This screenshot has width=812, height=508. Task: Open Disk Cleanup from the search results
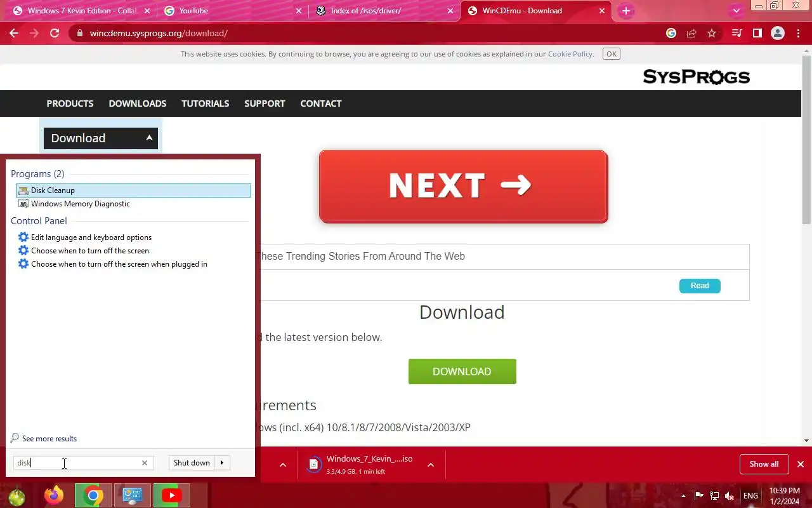tap(133, 190)
